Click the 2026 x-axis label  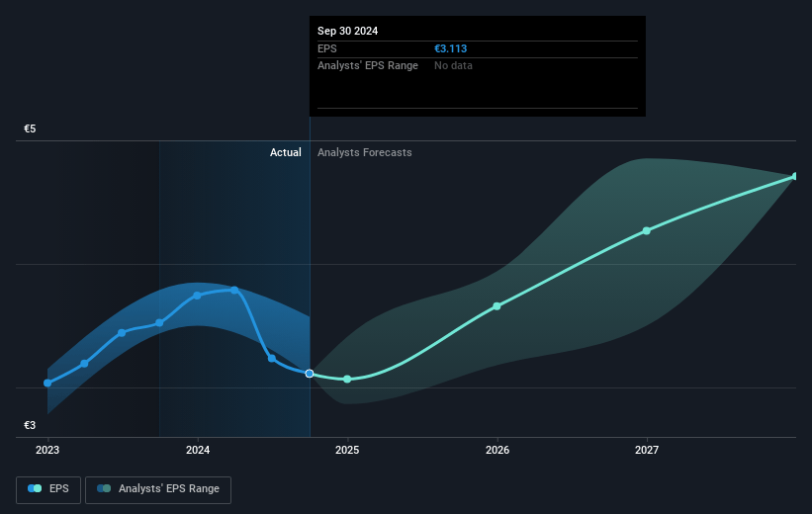[497, 450]
